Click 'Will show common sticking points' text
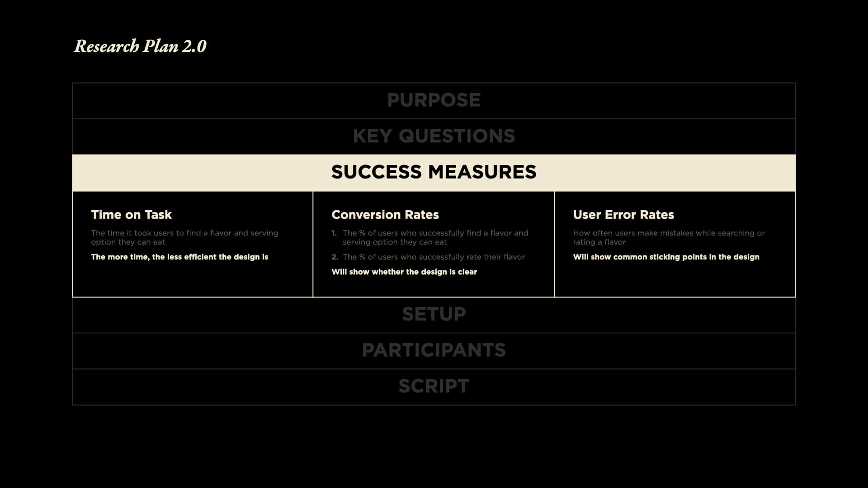868x488 pixels. 666,257
